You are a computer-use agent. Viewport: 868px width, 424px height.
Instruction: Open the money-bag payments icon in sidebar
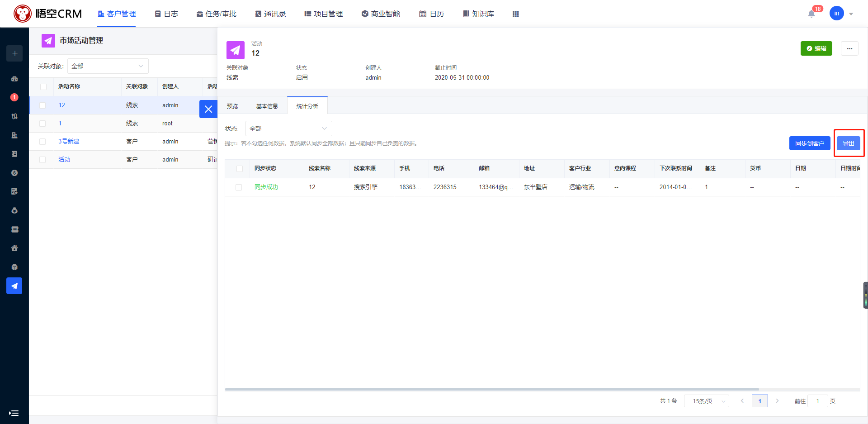(14, 210)
